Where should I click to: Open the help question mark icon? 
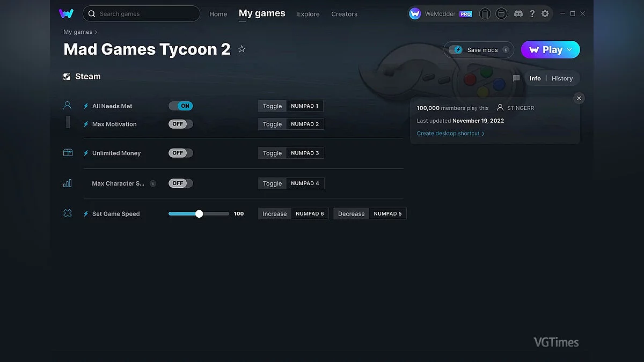pyautogui.click(x=532, y=14)
